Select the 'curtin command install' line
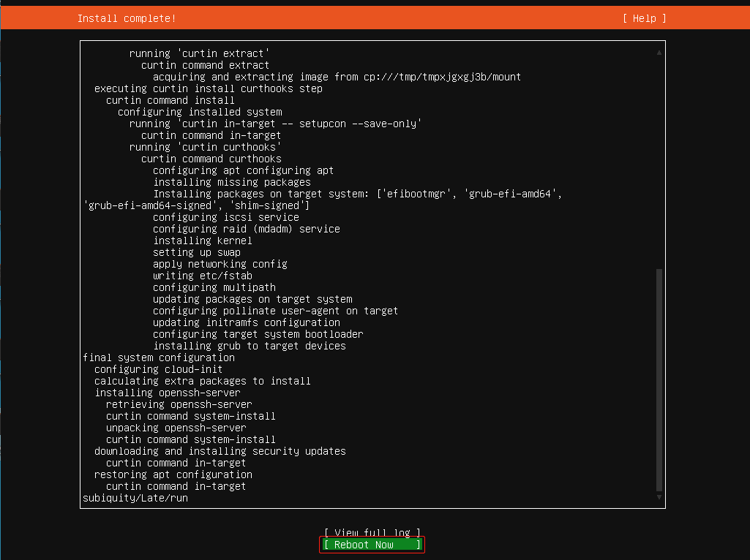 (170, 100)
